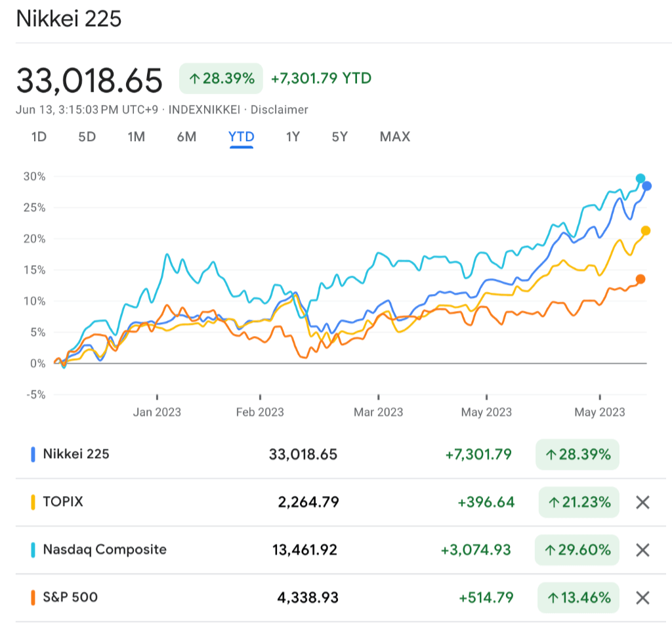This screenshot has width=672, height=632.
Task: Click the Feb 2023 axis label
Action: [260, 412]
